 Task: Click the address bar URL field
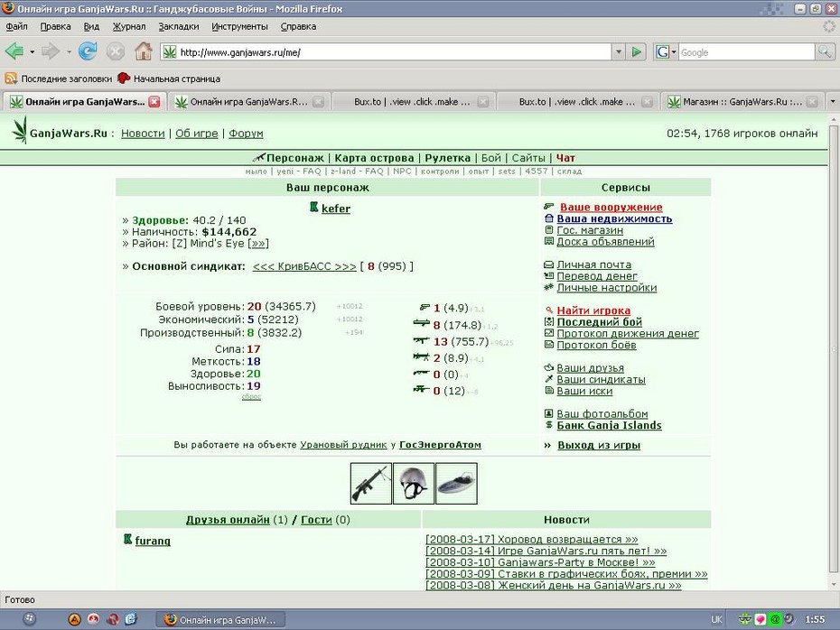tap(395, 52)
